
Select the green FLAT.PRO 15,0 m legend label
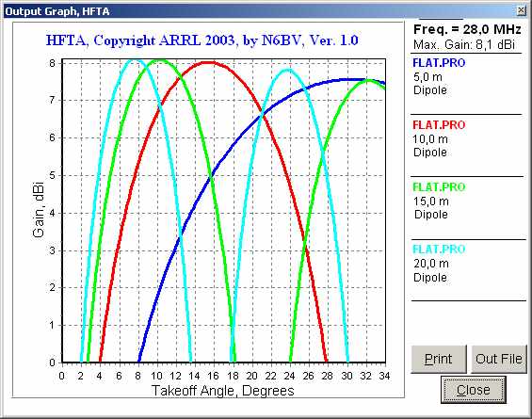point(439,187)
